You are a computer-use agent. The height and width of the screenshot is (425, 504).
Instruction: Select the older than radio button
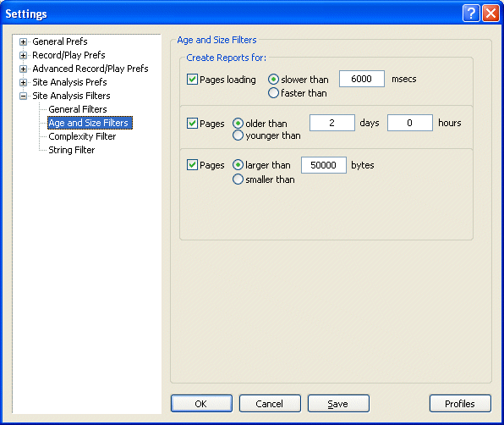pos(238,124)
